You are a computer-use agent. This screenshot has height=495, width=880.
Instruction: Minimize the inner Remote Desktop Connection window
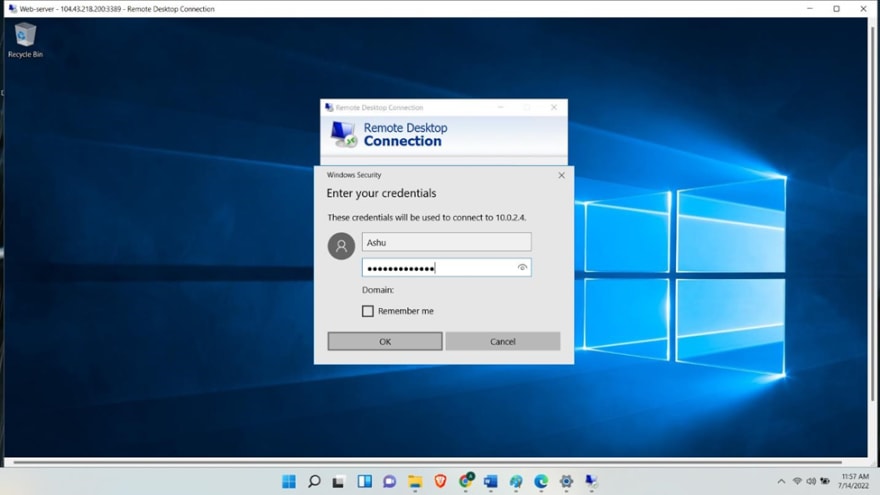(x=501, y=107)
